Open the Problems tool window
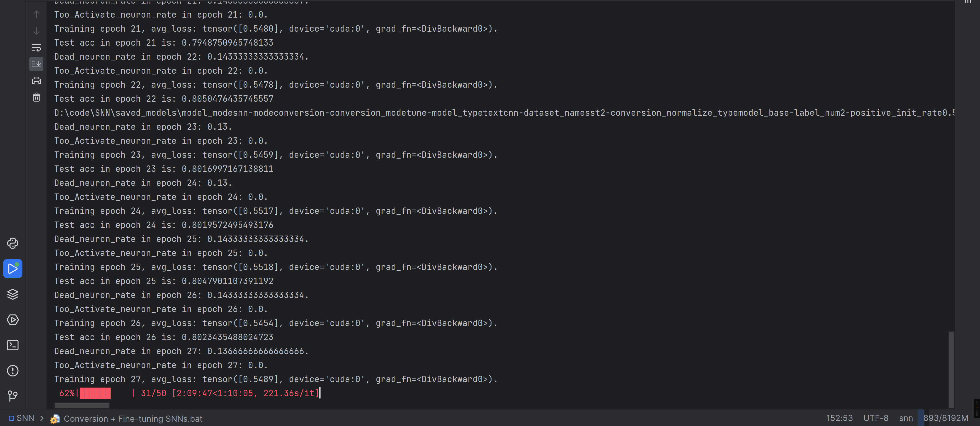Screen dimensions: 980x426 pyautogui.click(x=13, y=370)
